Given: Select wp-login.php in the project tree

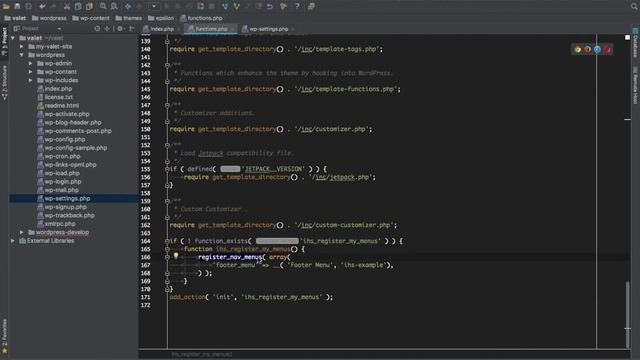Looking at the screenshot, I should click(x=62, y=182).
